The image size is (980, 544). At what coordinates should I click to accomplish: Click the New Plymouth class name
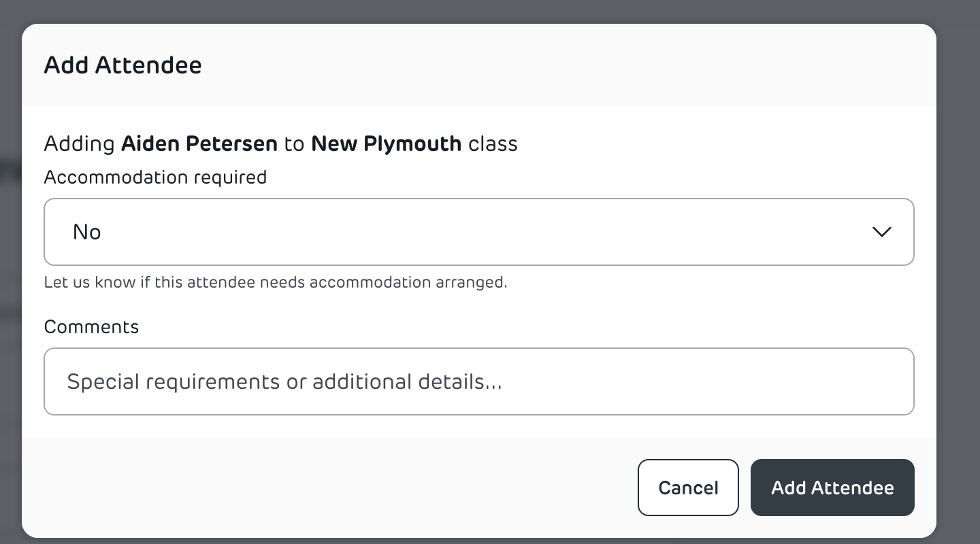pyautogui.click(x=386, y=144)
